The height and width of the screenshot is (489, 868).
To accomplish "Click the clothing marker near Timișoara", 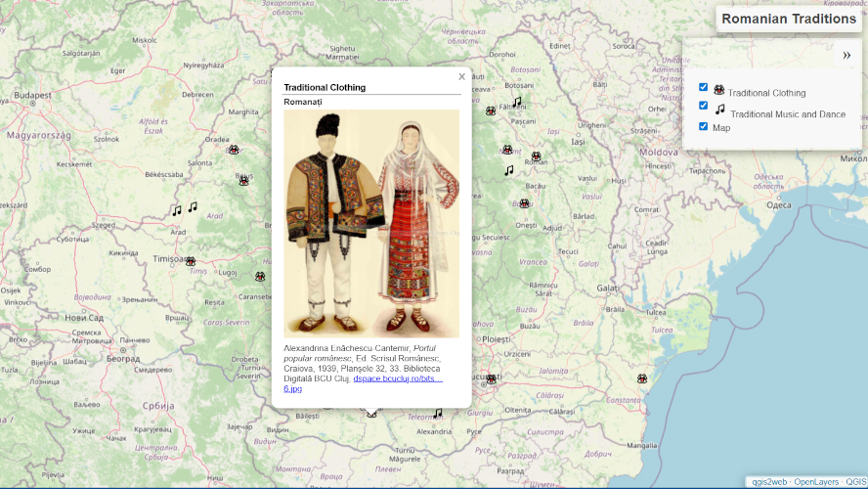I will point(191,262).
